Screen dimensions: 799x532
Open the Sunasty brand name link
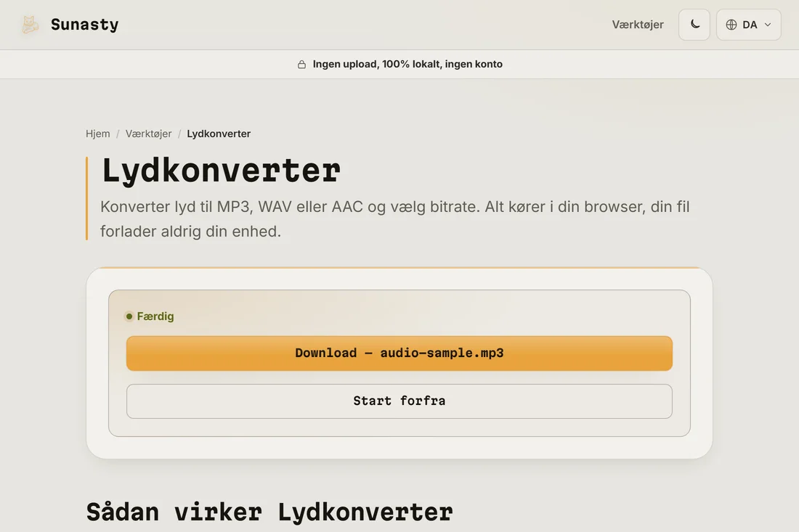[84, 25]
